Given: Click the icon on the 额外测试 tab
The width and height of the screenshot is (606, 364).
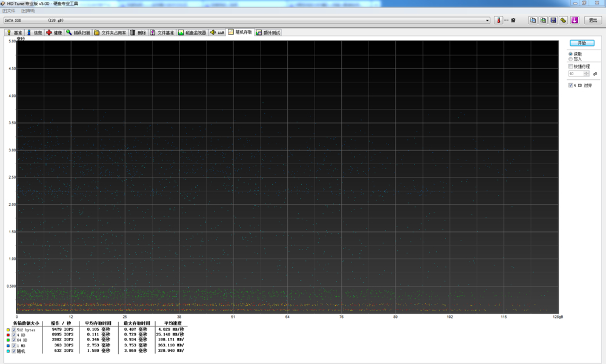Looking at the screenshot, I should click(x=259, y=33).
